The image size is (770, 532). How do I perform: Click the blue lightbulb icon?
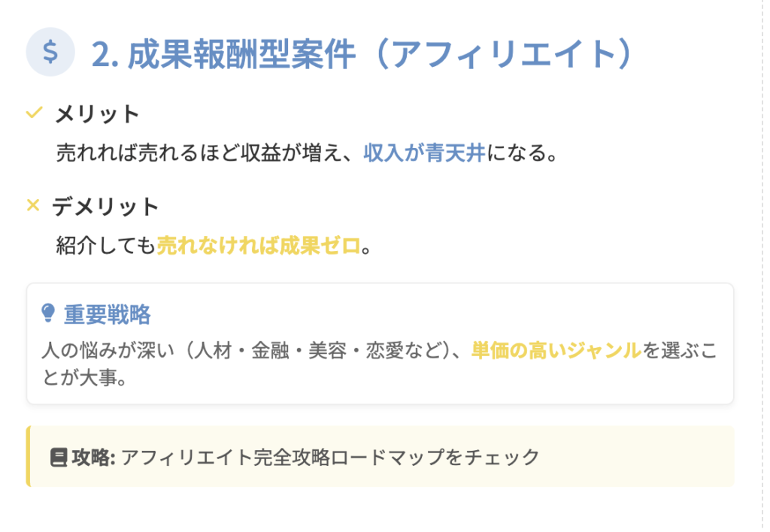click(48, 313)
